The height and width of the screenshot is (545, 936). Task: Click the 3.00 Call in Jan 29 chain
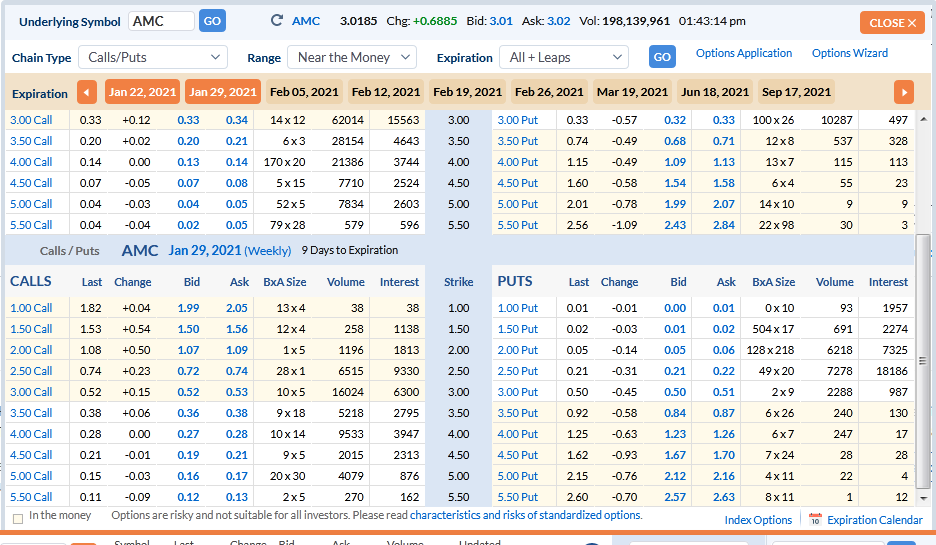coord(31,392)
